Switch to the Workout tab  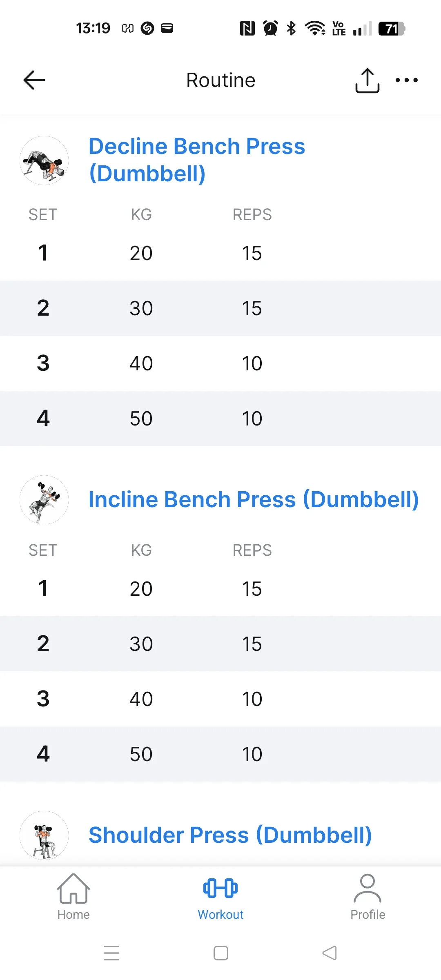220,897
